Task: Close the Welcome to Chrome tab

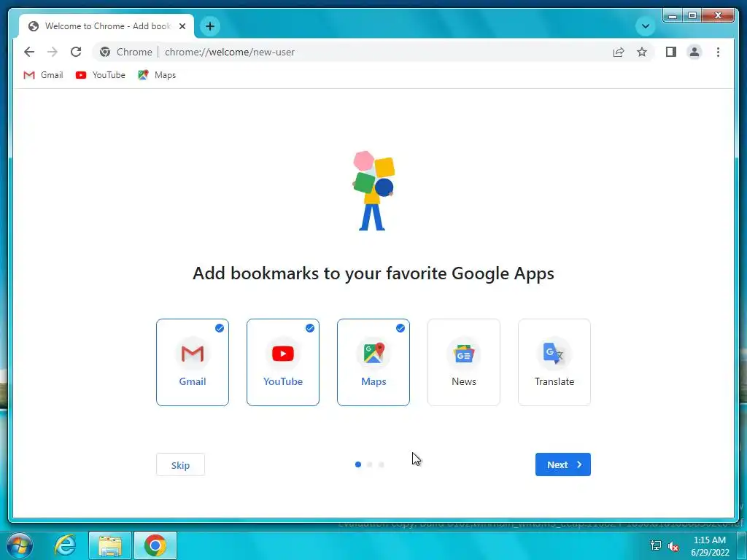Action: click(x=182, y=26)
